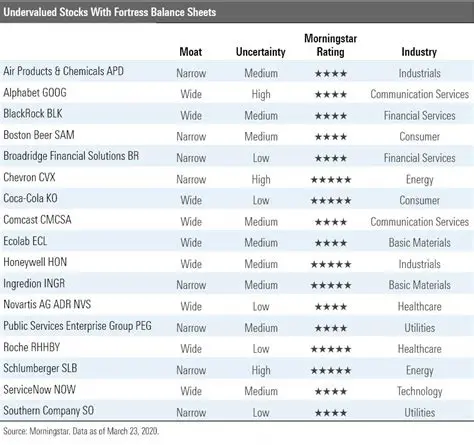Click BlackRock BLK stock name
Viewport: 474px width, 445px height.
coord(33,114)
